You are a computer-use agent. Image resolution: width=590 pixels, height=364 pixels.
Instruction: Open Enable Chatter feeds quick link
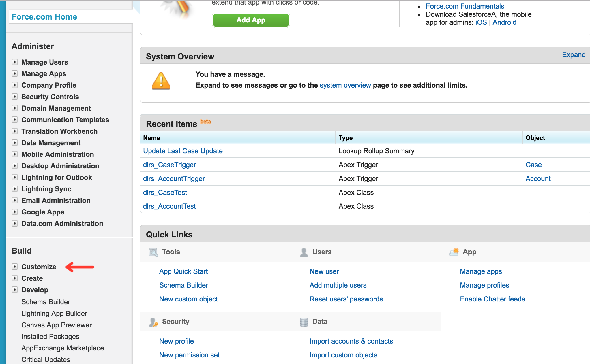pyautogui.click(x=492, y=299)
